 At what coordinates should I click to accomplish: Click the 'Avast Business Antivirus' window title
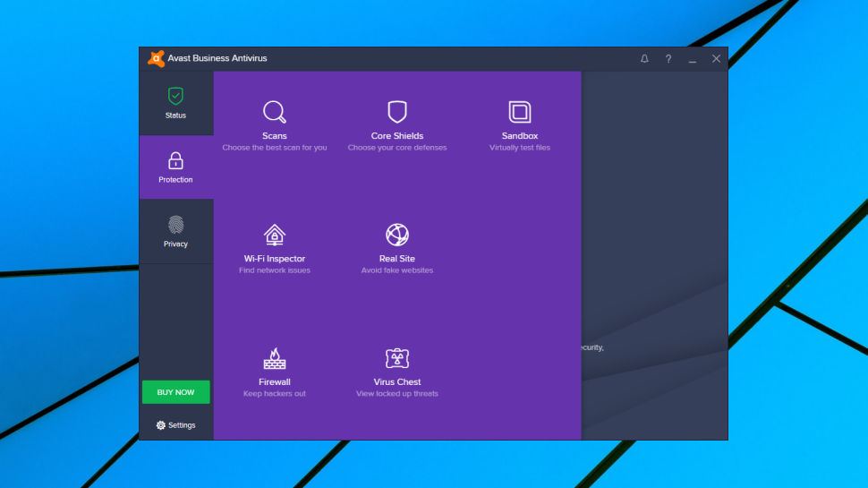[x=217, y=58]
